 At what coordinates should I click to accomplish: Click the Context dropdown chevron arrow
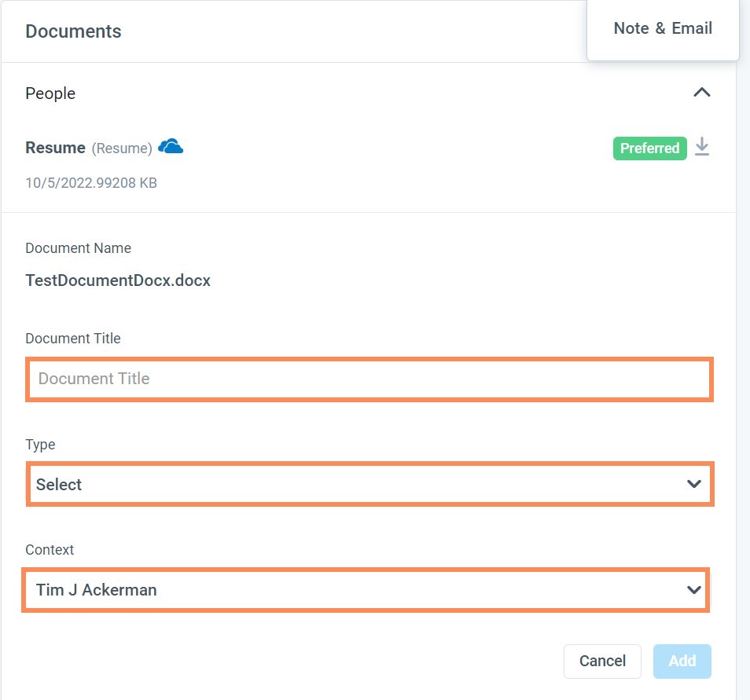pos(693,590)
